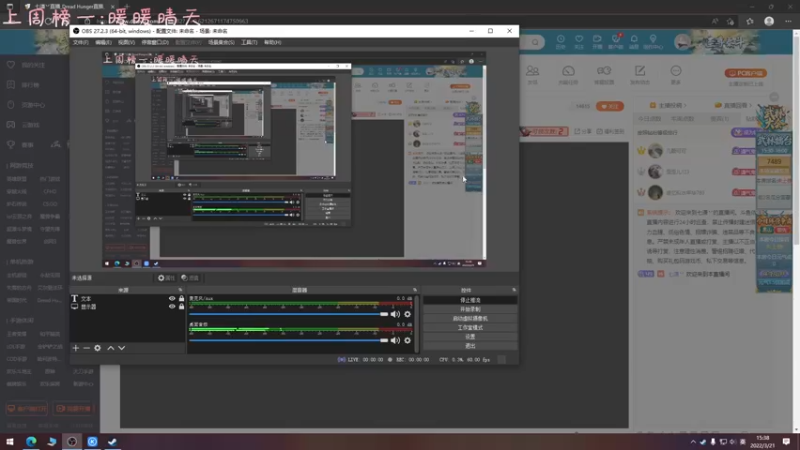
Task: Click 启动虚拟摄像机 virtual camera button
Action: point(470,318)
